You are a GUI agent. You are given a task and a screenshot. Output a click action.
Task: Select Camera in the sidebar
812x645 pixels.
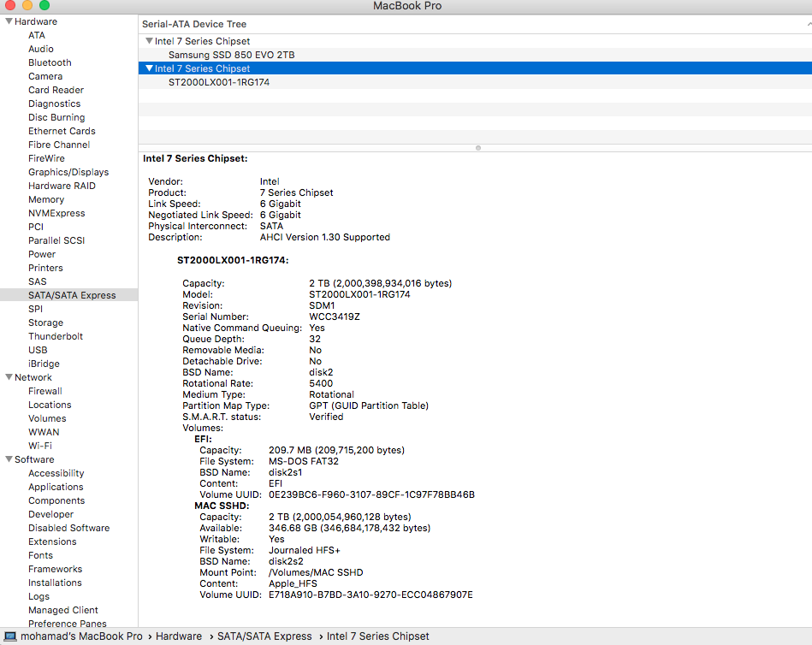[x=45, y=76]
